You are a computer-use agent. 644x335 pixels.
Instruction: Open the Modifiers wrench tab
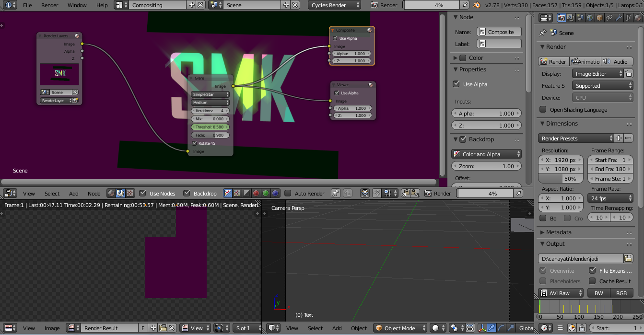[619, 18]
